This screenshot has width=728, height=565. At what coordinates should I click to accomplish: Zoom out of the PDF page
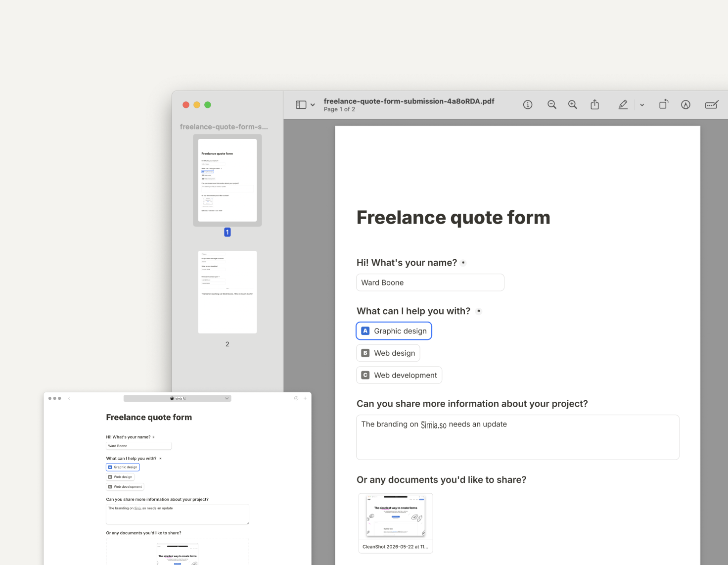(552, 104)
